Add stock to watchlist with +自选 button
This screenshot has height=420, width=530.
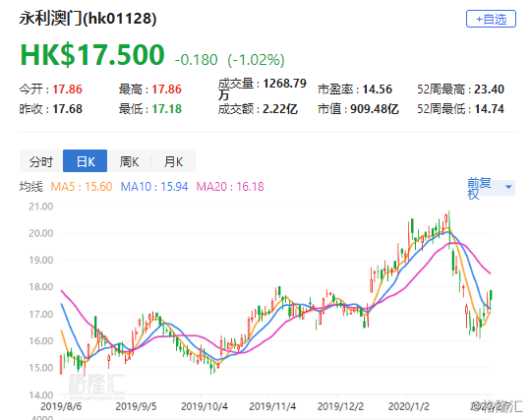point(491,19)
